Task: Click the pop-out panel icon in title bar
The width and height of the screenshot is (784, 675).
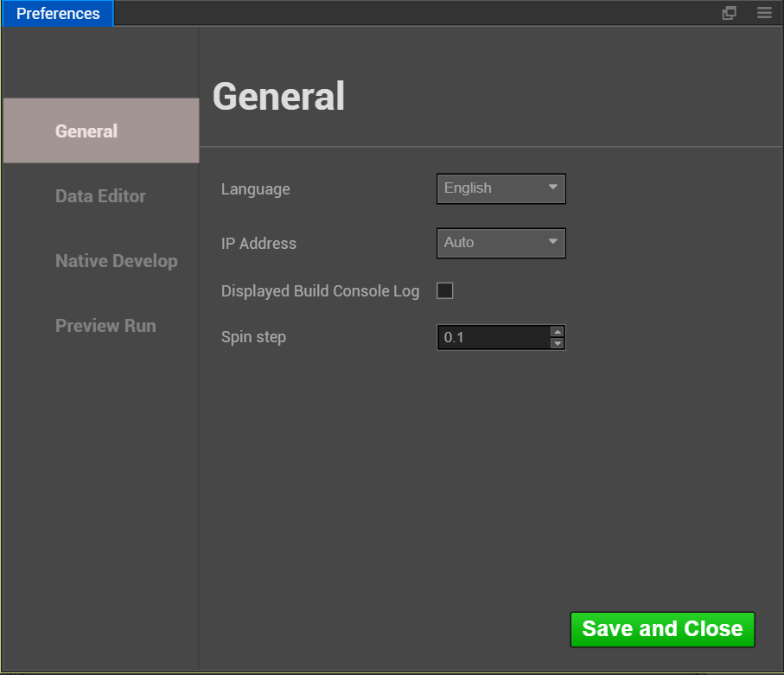Action: point(729,13)
